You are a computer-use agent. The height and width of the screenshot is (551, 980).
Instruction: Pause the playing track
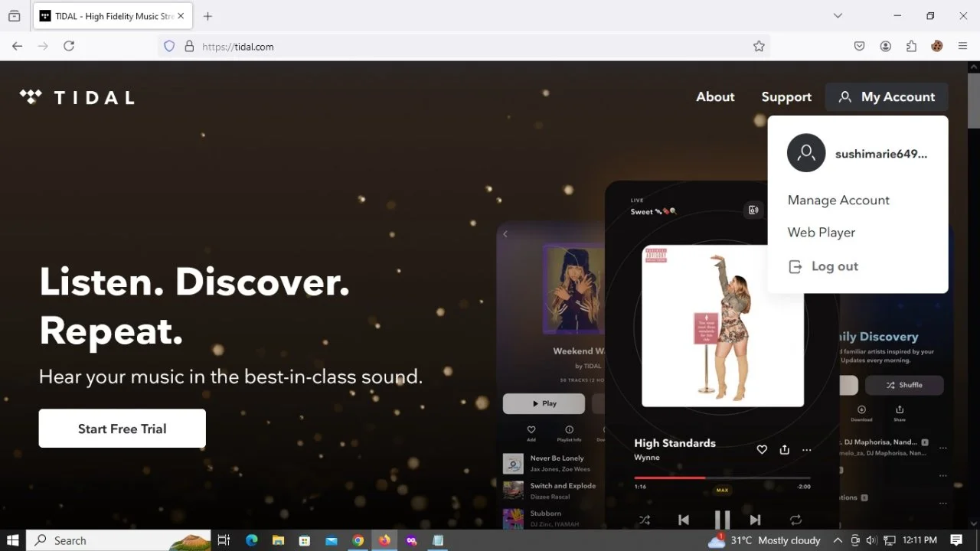coord(722,520)
